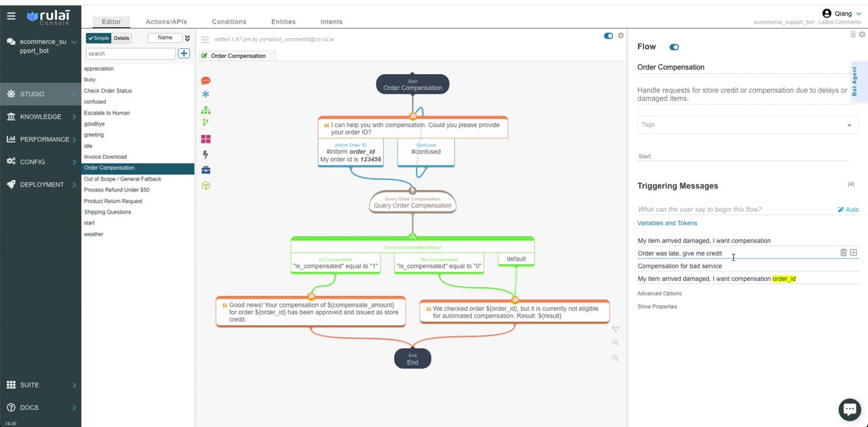Expand the SUITE sidebar section
The width and height of the screenshot is (868, 427).
pos(41,385)
